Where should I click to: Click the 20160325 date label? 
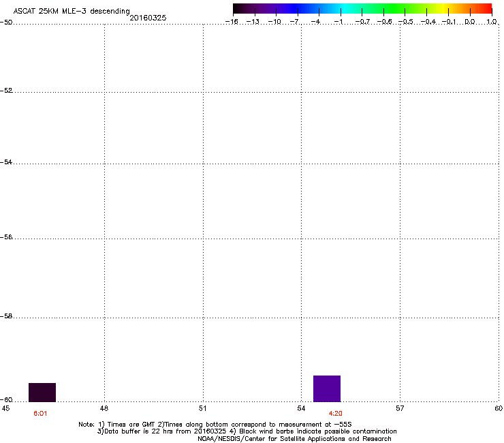148,18
